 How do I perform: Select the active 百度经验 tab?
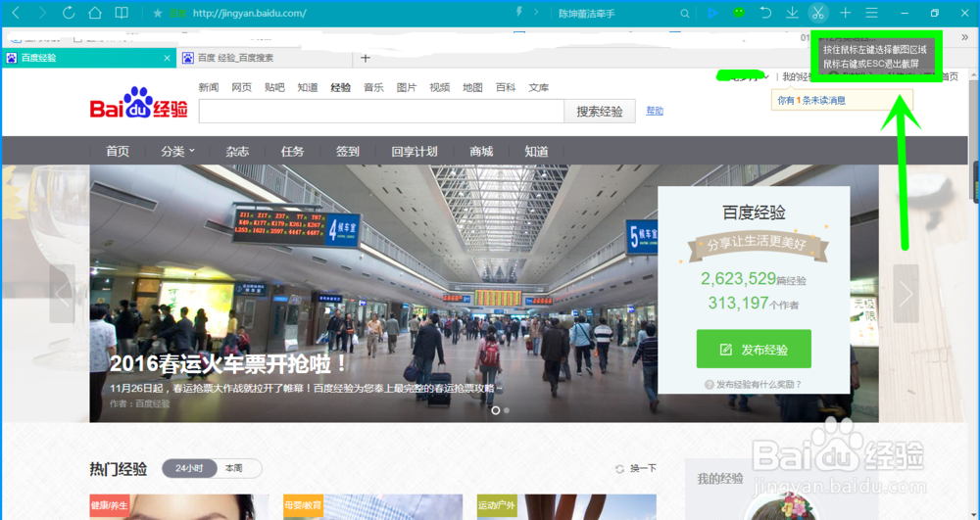pyautogui.click(x=89, y=58)
